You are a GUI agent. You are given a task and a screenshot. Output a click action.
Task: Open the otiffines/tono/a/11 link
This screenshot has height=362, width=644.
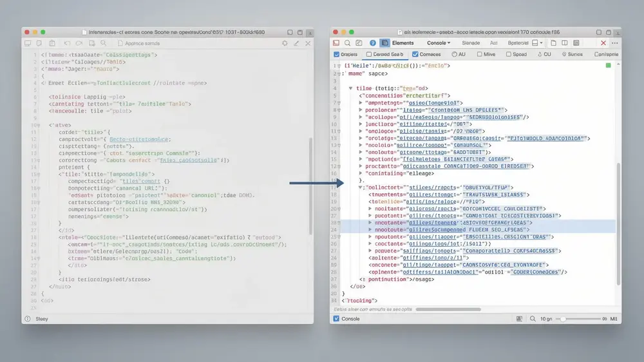(x=433, y=258)
